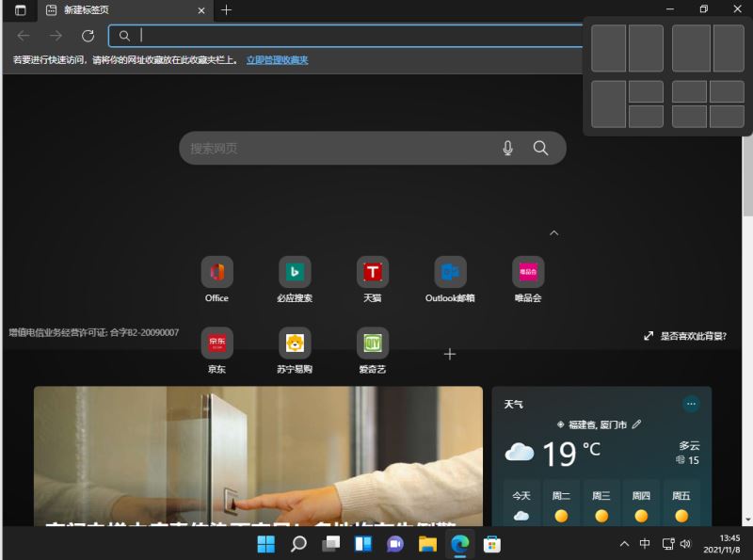Select 周四 forecast in weather card
The image size is (753, 560).
coord(641,503)
